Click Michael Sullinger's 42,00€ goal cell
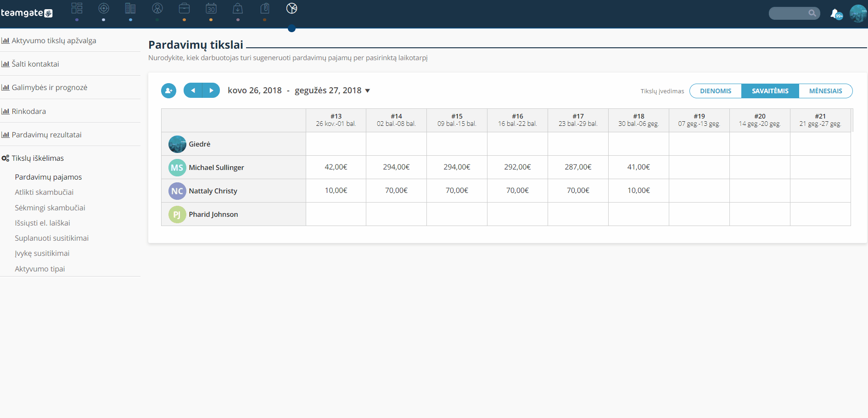Image resolution: width=868 pixels, height=418 pixels. click(x=336, y=167)
